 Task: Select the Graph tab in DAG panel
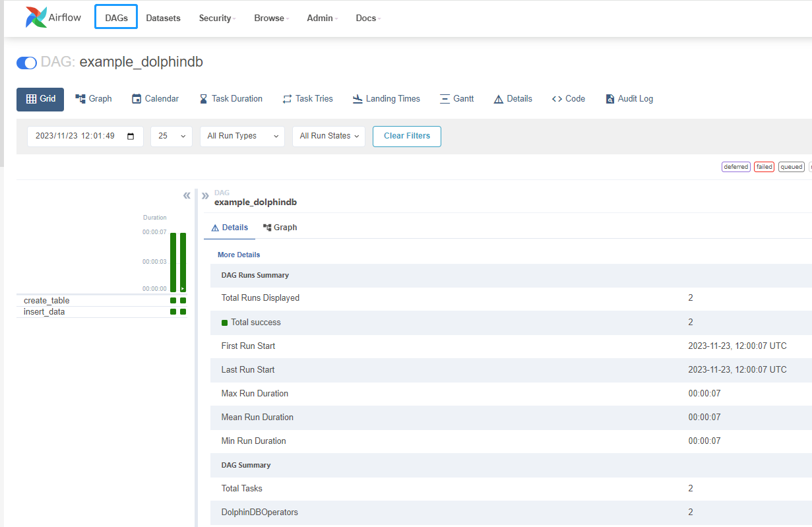coord(280,228)
